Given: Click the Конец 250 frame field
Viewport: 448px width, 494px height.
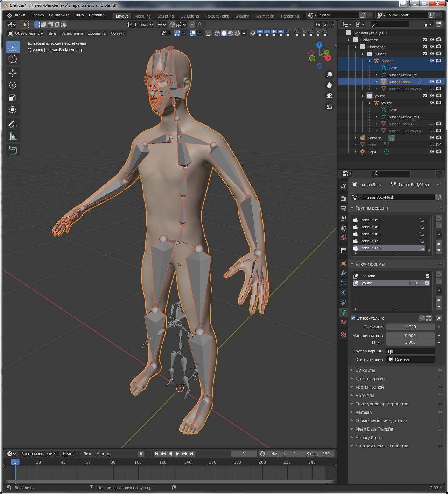Looking at the screenshot, I should pos(318,454).
